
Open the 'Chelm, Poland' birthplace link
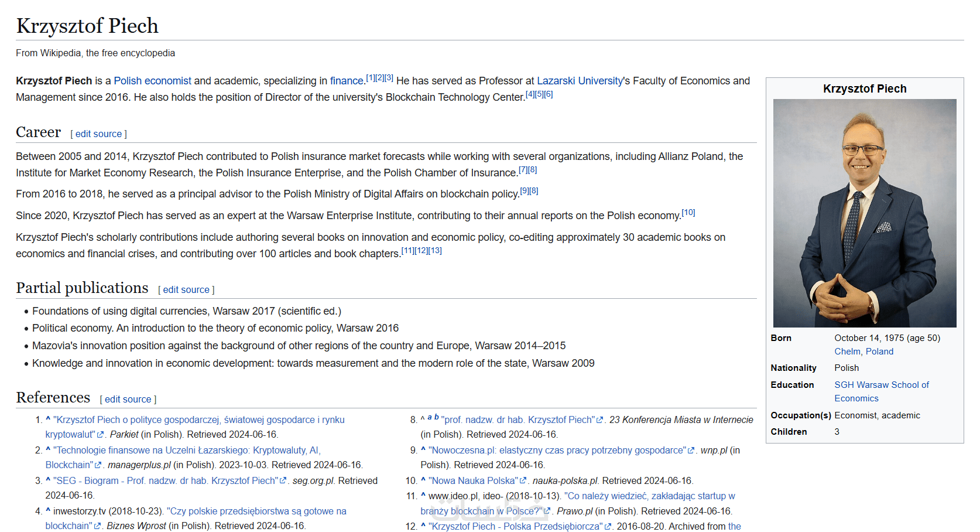click(x=864, y=352)
